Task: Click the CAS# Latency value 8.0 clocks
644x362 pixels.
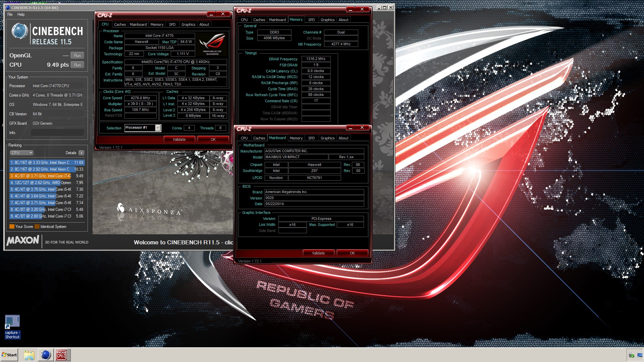Action: point(316,71)
